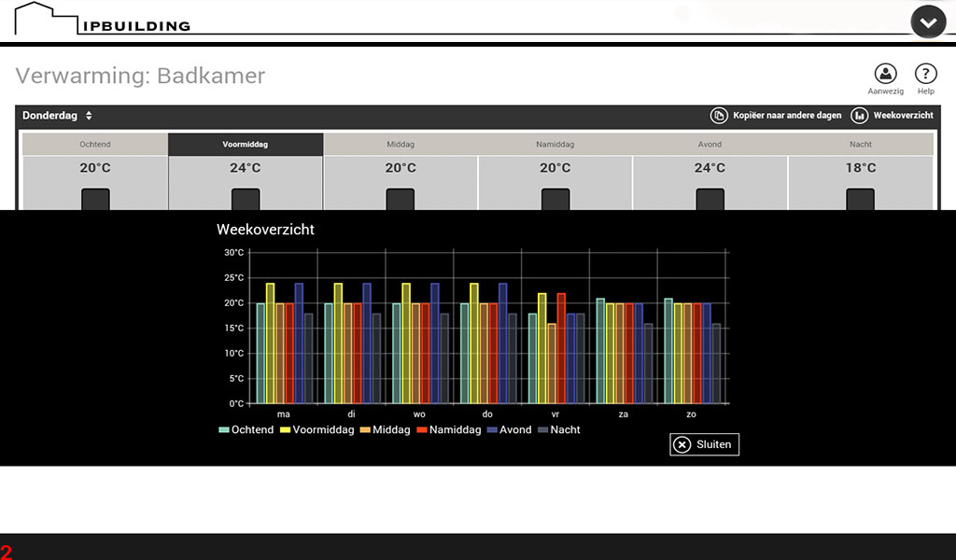Select the Ochtend tab
This screenshot has height=560, width=956.
95,145
